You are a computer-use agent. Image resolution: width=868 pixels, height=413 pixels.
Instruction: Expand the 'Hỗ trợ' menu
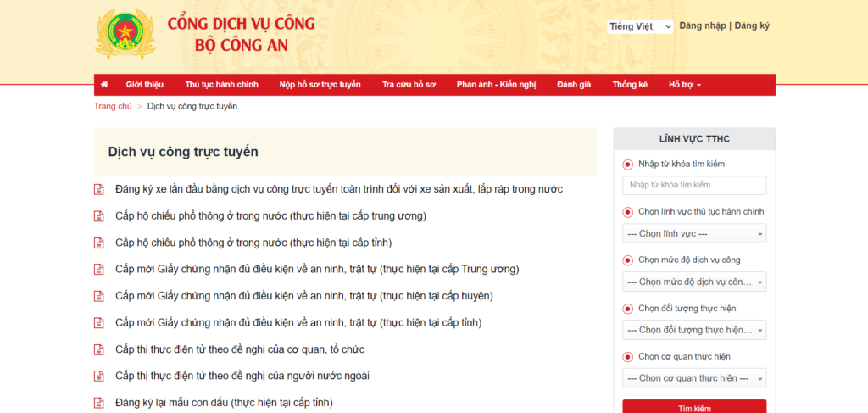685,85
